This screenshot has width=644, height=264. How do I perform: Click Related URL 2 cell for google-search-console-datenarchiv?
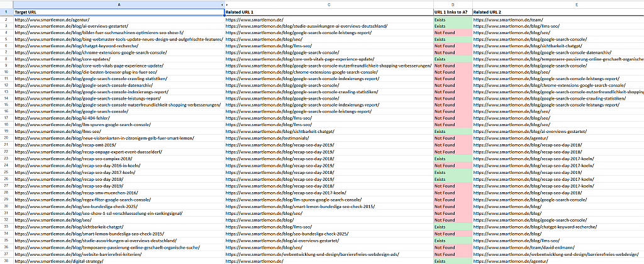click(x=558, y=52)
